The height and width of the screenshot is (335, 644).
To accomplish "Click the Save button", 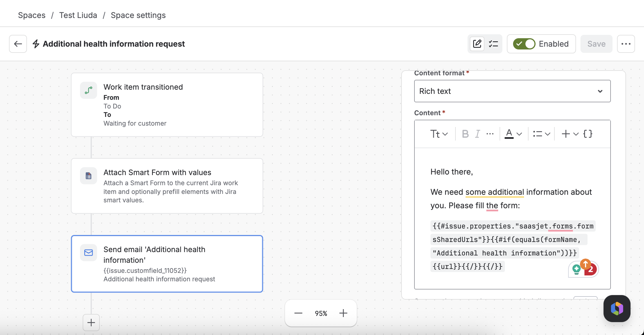I will (596, 44).
